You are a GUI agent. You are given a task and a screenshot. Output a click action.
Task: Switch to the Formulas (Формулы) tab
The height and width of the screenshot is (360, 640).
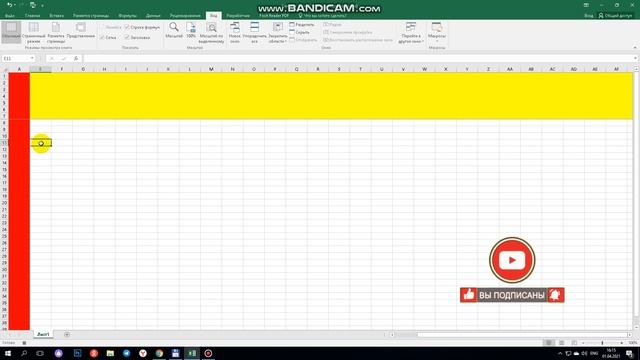(127, 16)
